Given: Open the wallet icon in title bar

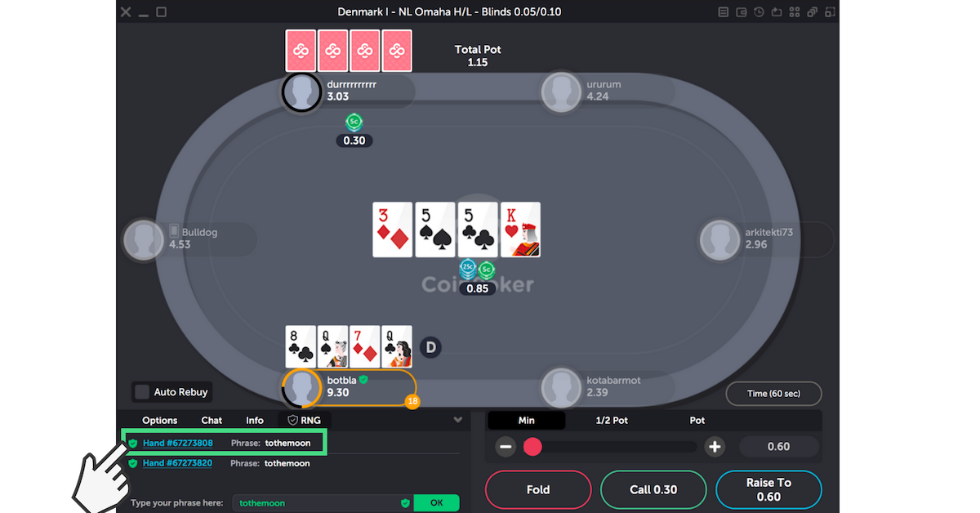Looking at the screenshot, I should pos(742,12).
